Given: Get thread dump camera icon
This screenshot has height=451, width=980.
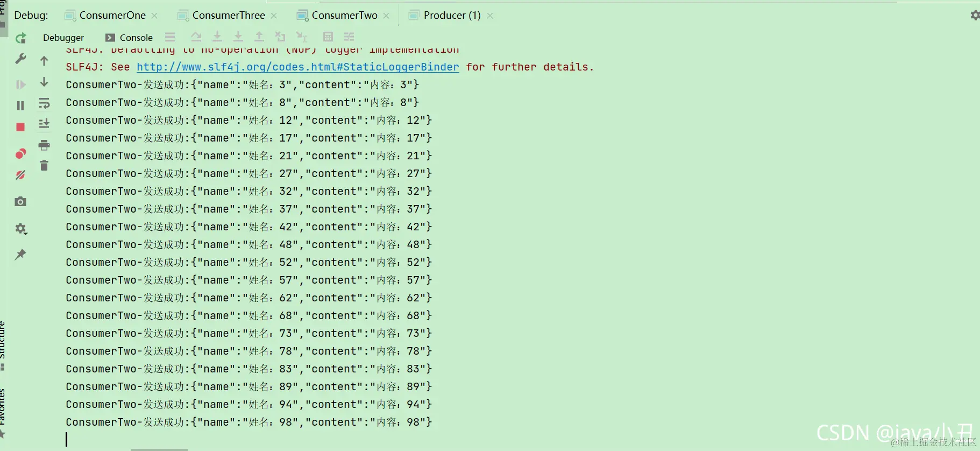Looking at the screenshot, I should coord(20,201).
